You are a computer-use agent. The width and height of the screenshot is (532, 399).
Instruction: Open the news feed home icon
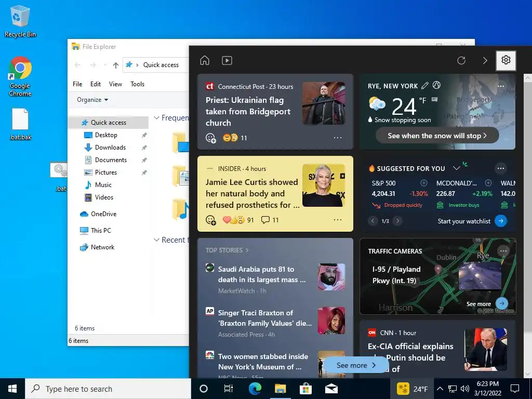click(x=205, y=60)
